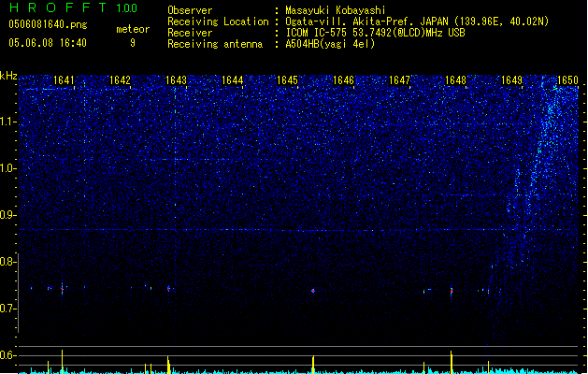Click the meteor echo dot below 1643
588x374 pixels.
[x=168, y=289]
